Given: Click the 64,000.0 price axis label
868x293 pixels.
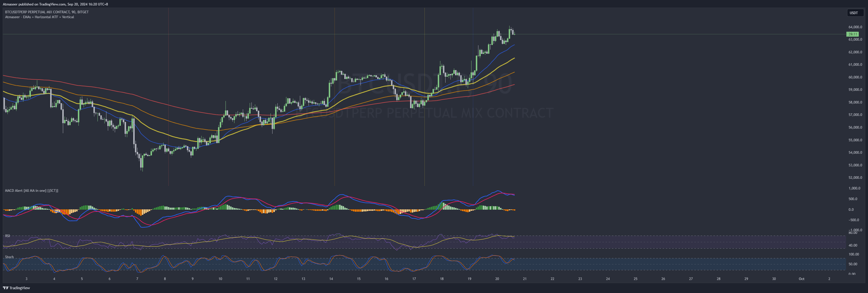Looking at the screenshot, I should tap(855, 27).
